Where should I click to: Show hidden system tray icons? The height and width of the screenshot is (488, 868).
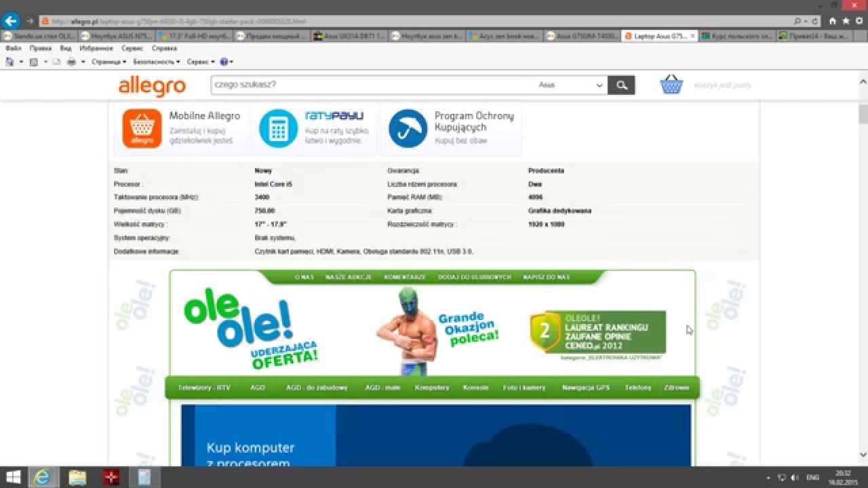point(768,477)
